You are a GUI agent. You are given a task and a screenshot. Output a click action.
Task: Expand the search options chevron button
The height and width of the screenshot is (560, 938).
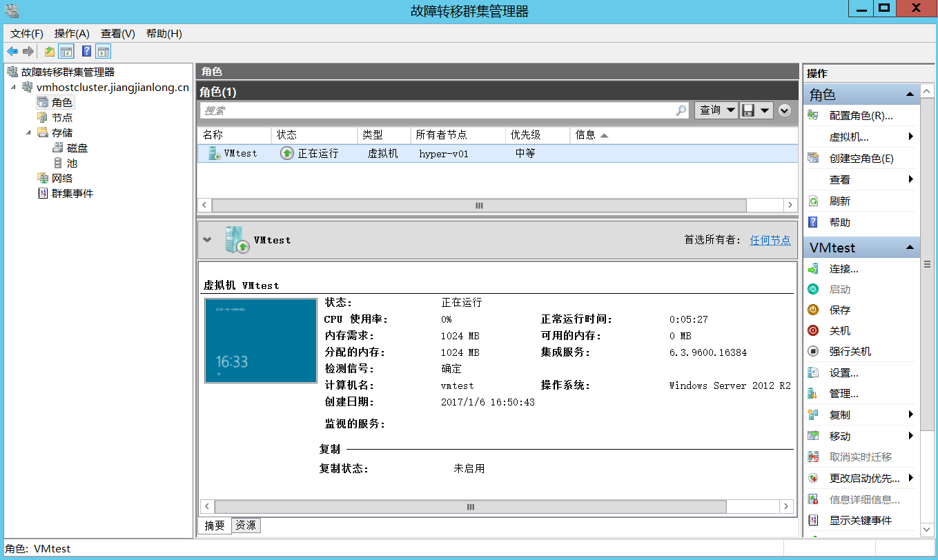coord(784,110)
